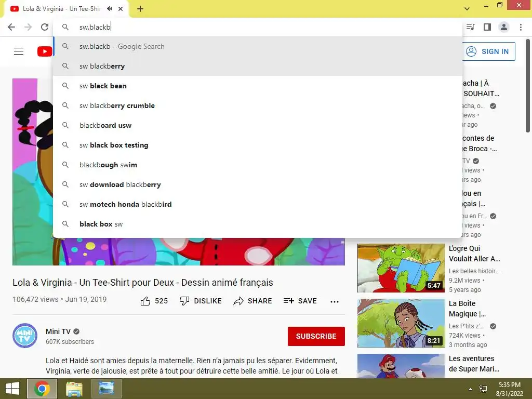
Task: Open the video's three-dot more actions
Action: 335,302
